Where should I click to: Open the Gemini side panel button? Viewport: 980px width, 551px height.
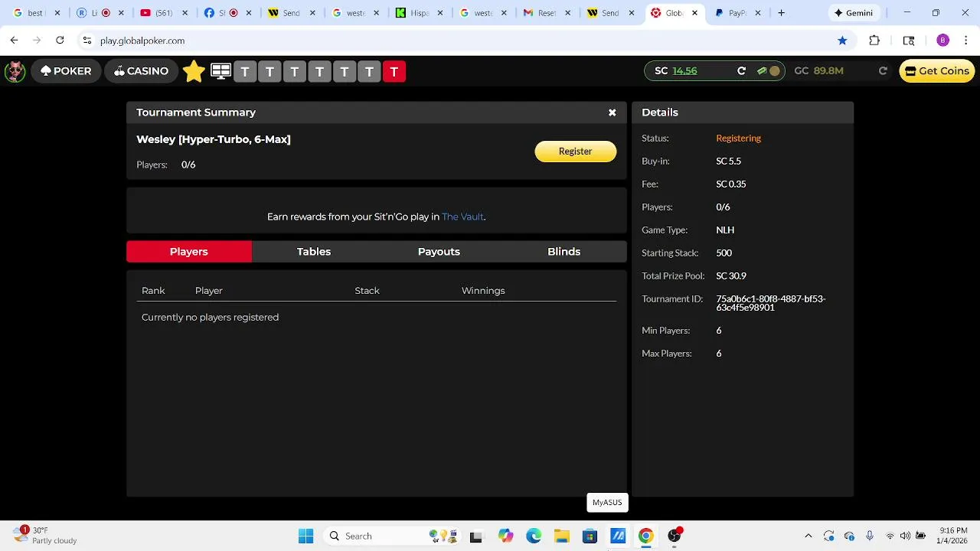coord(854,13)
